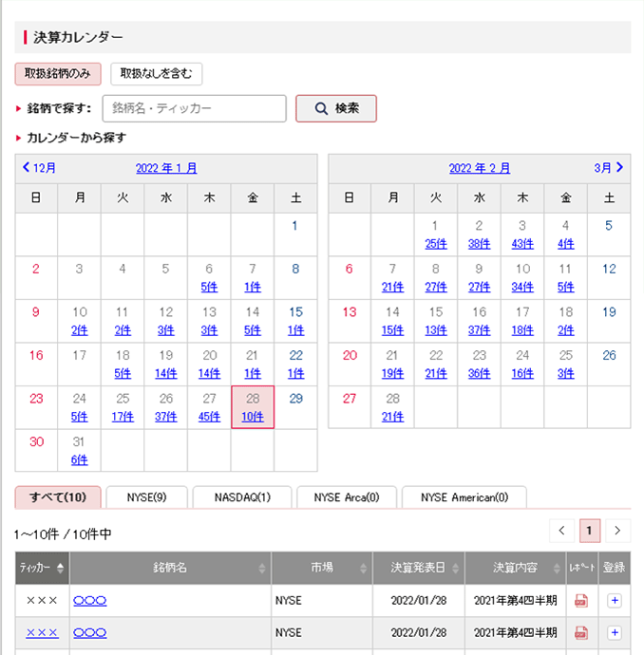
Task: Sort table by ティッカー column
Action: pyautogui.click(x=42, y=569)
